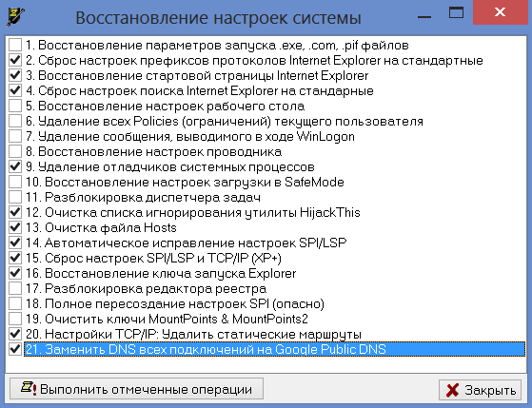
Task: Uncheck item 21 Google Public DNS
Action: point(15,349)
